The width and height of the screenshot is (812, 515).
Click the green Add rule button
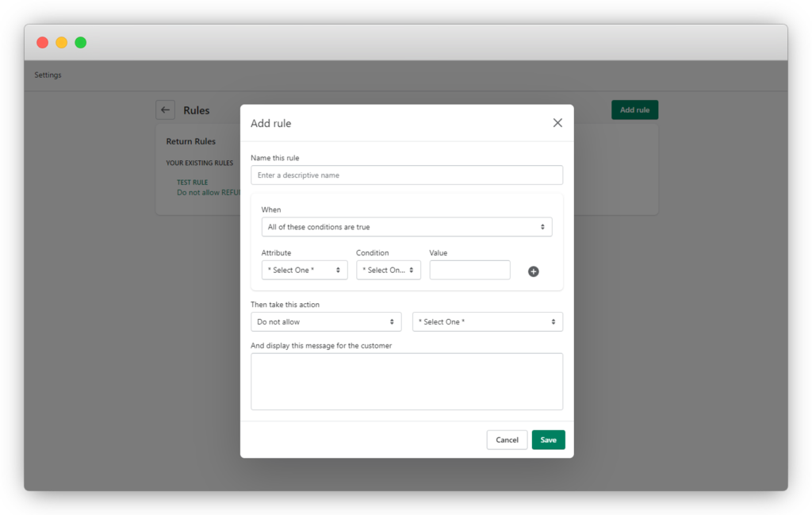click(x=634, y=110)
